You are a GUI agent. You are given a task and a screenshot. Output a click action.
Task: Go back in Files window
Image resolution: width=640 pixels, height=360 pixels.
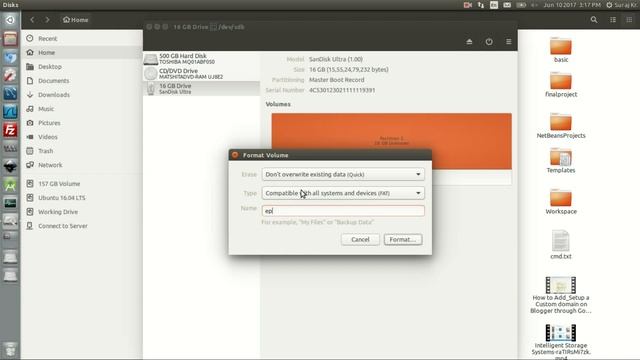(x=32, y=20)
